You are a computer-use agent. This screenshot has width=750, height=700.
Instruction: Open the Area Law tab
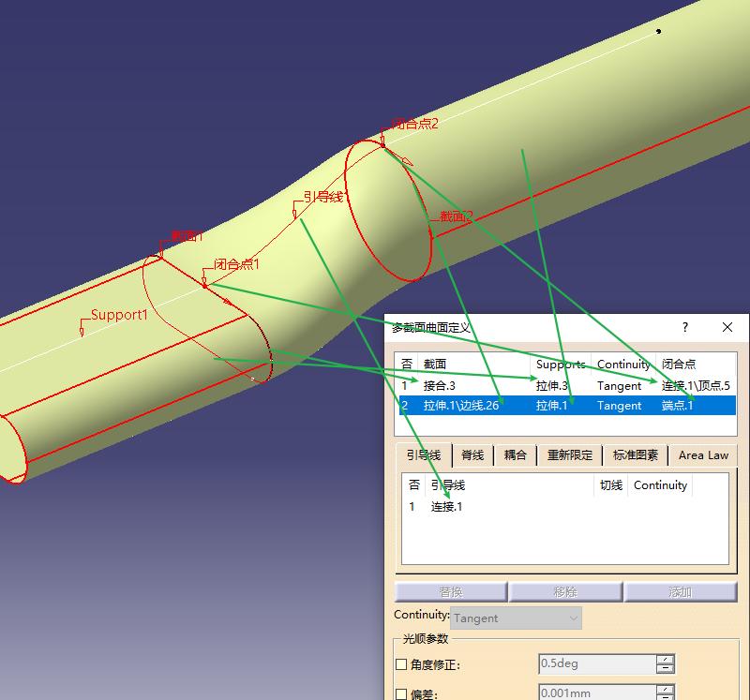[703, 455]
